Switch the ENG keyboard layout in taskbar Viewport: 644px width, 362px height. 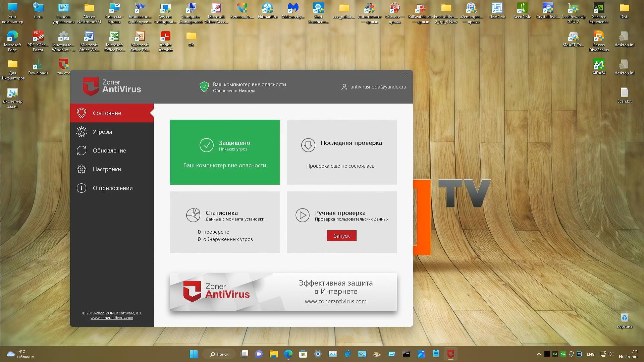590,354
